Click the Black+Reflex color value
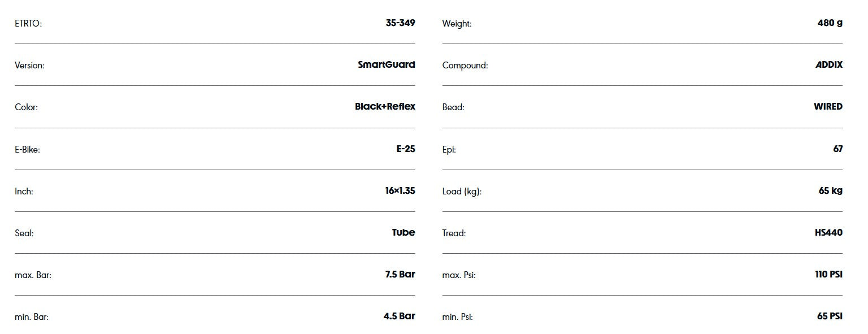868x334 pixels. (x=385, y=106)
